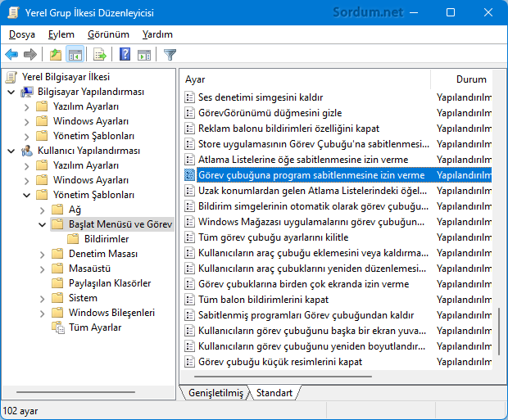Open Help with the question mark icon
Image resolution: width=508 pixels, height=420 pixels.
click(x=125, y=54)
